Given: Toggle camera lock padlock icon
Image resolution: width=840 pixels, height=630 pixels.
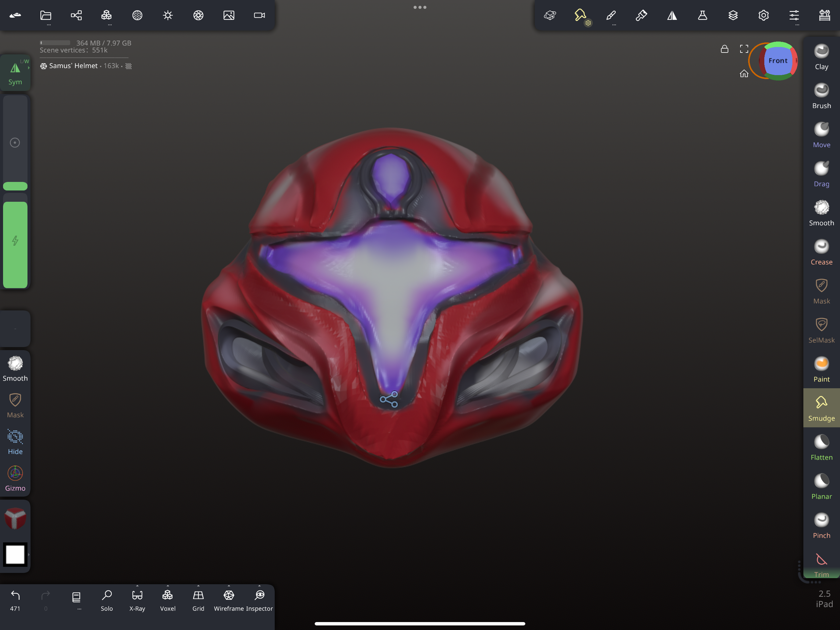Looking at the screenshot, I should 725,49.
